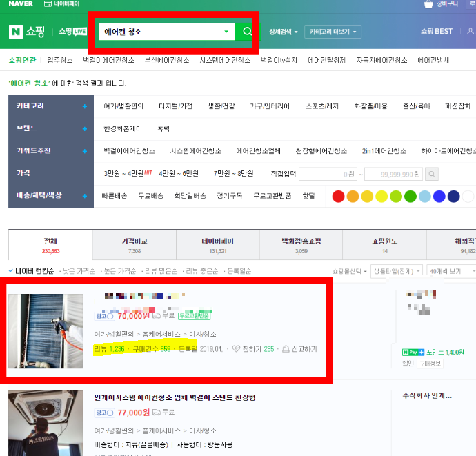Toggle 무료배송 filter

click(151, 196)
